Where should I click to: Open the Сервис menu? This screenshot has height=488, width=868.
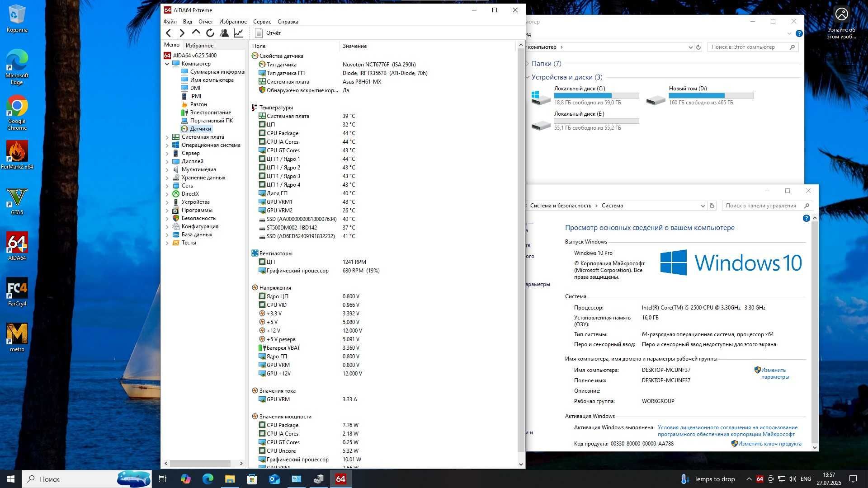pyautogui.click(x=262, y=22)
